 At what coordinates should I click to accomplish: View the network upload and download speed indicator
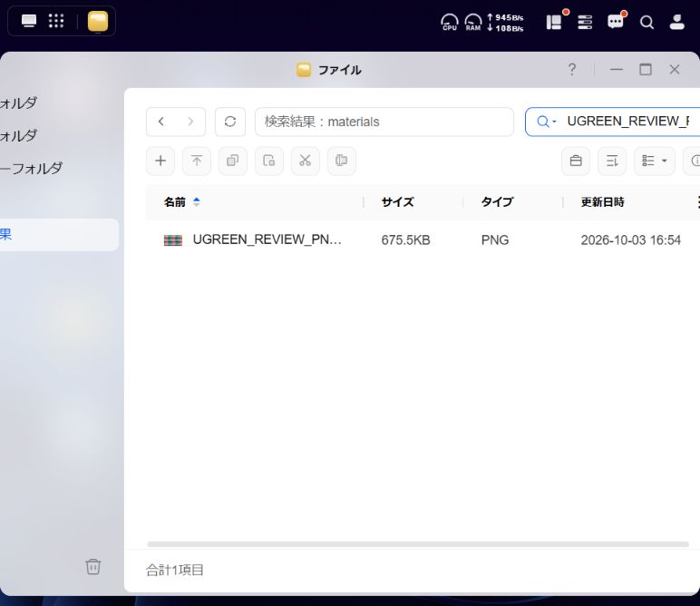(505, 23)
